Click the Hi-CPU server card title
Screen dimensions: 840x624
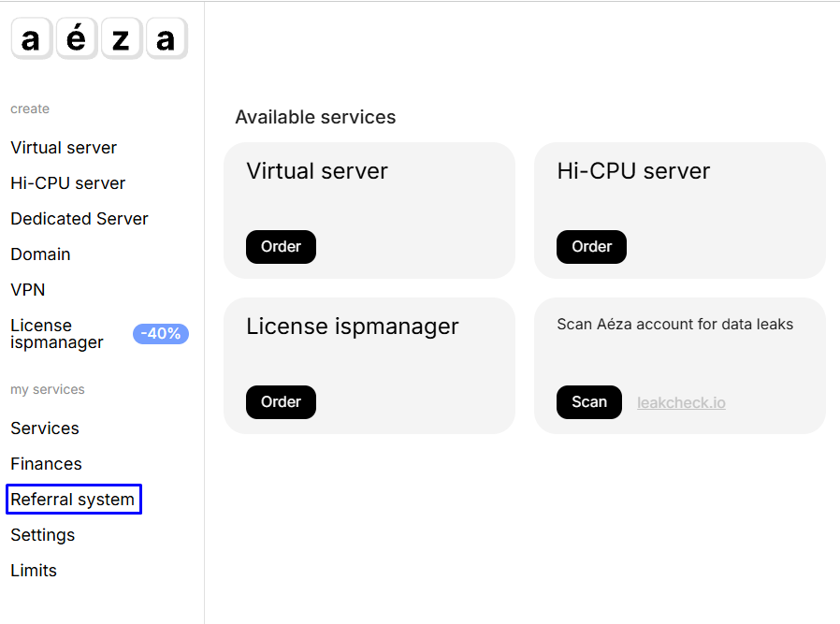633,171
